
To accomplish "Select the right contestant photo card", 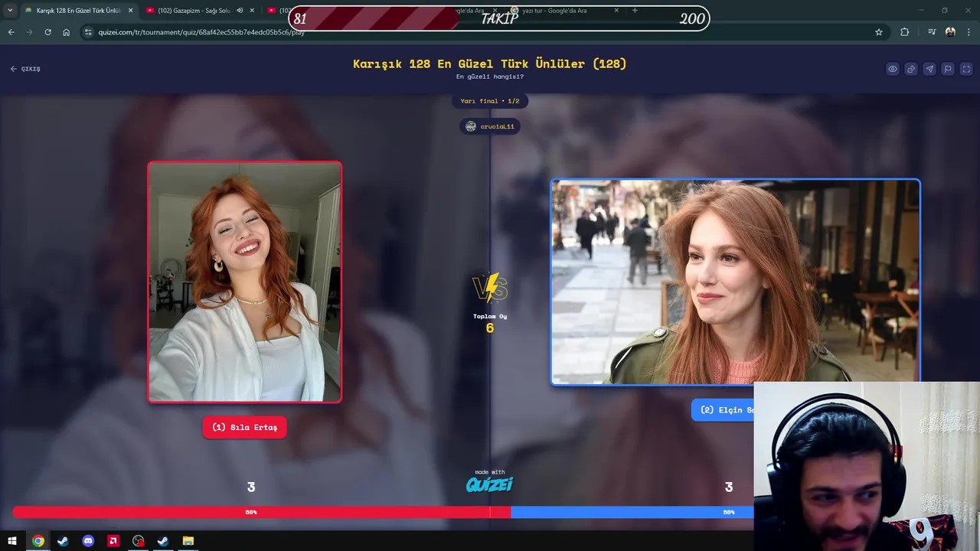I will click(x=736, y=282).
